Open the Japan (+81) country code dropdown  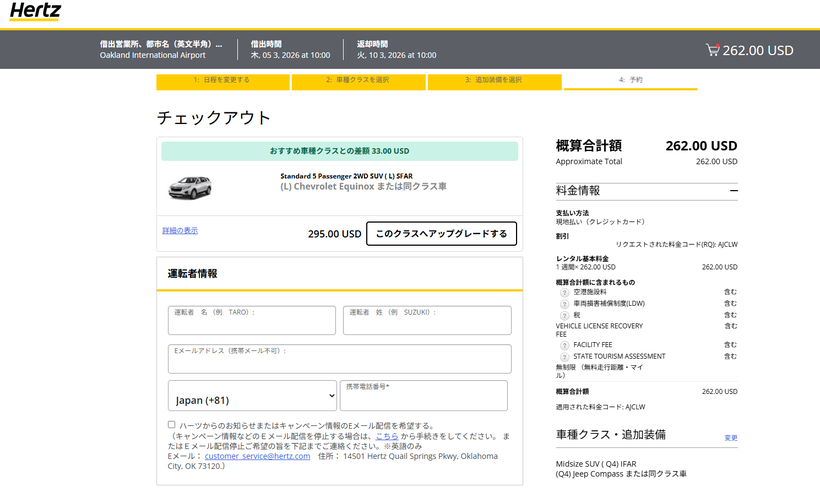[x=252, y=397]
